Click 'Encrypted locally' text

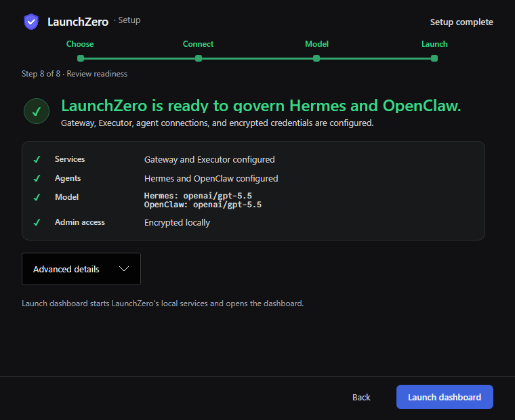pyautogui.click(x=177, y=223)
